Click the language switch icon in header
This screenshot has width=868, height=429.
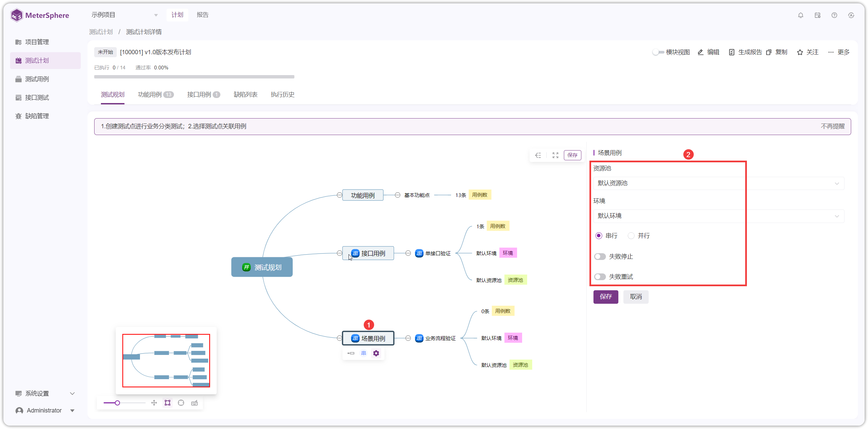click(x=851, y=15)
